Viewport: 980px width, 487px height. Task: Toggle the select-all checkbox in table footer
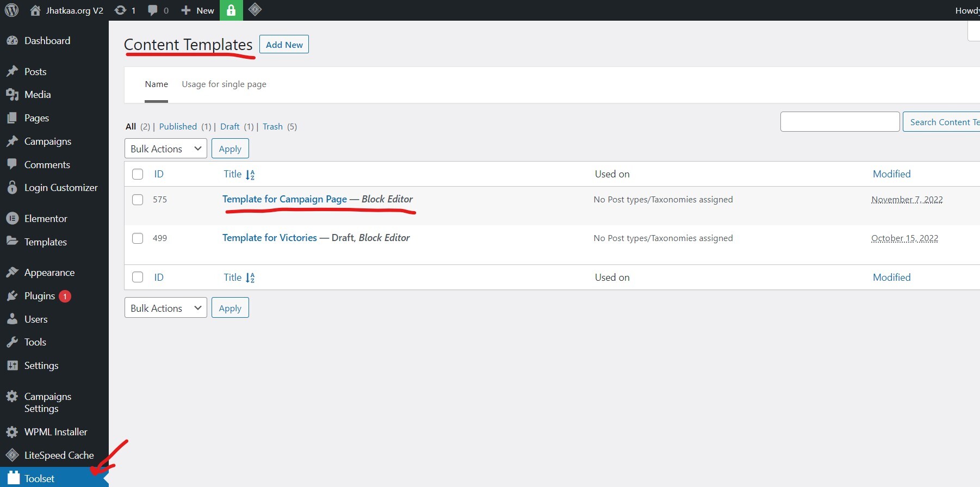click(138, 278)
